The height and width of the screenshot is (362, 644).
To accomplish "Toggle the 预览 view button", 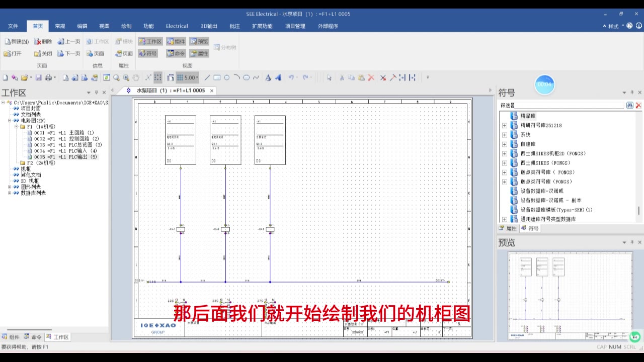I will [199, 41].
